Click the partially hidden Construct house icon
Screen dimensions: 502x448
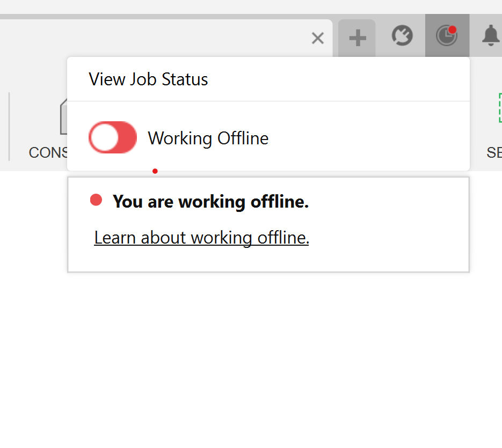(x=63, y=115)
